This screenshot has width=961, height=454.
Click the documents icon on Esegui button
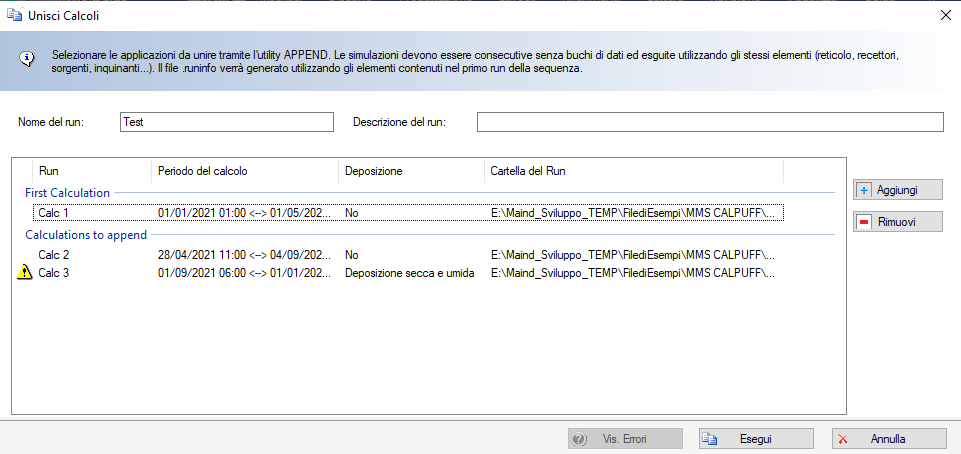(710, 439)
